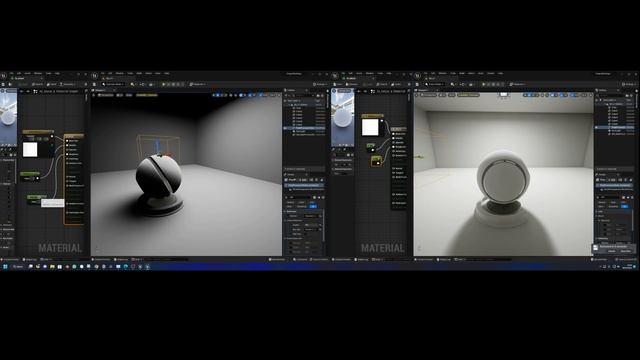
Task: Open Platforms dropdown in right level editor
Action: pyautogui.click(x=519, y=84)
